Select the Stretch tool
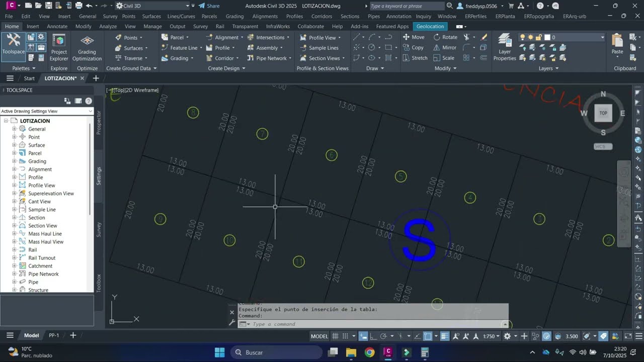Screen dimensions: 644x362 415,58
